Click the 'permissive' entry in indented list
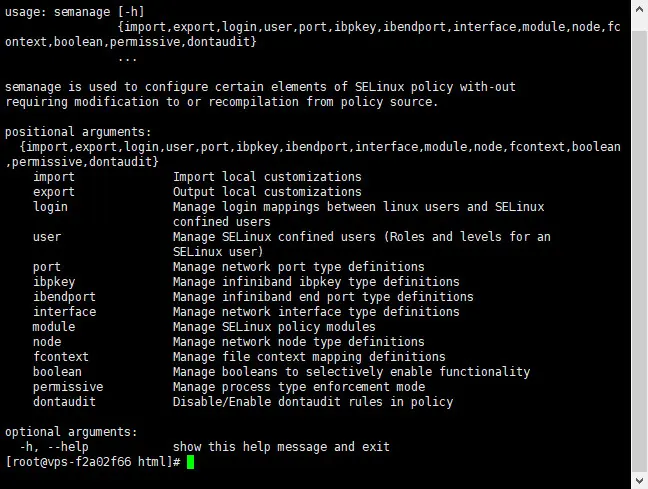Screen dimensions: 648x489 [x=68, y=387]
